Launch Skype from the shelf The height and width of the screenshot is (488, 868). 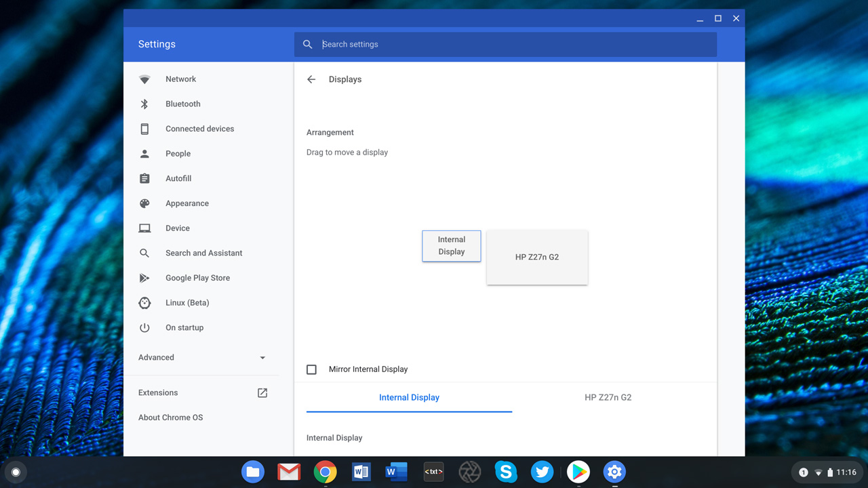pyautogui.click(x=506, y=472)
